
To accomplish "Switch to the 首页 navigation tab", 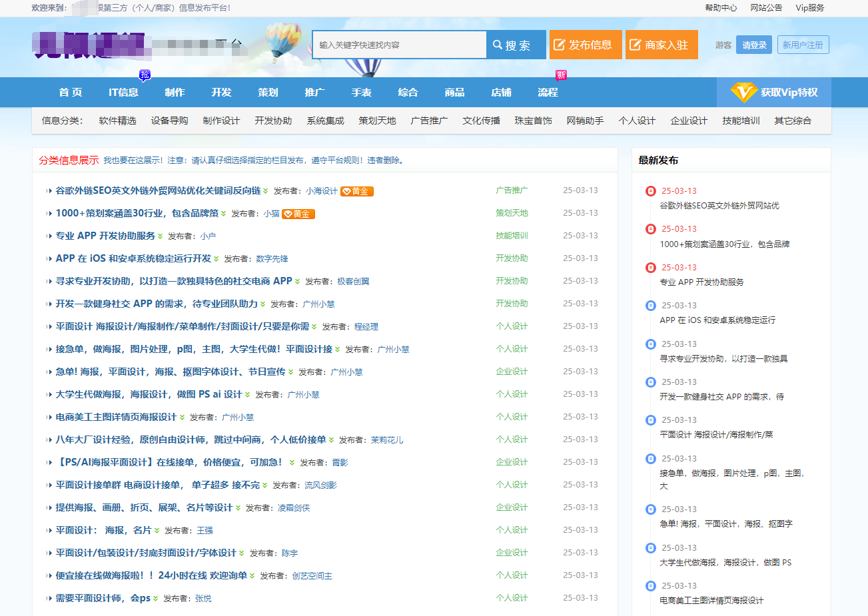I will 70,92.
